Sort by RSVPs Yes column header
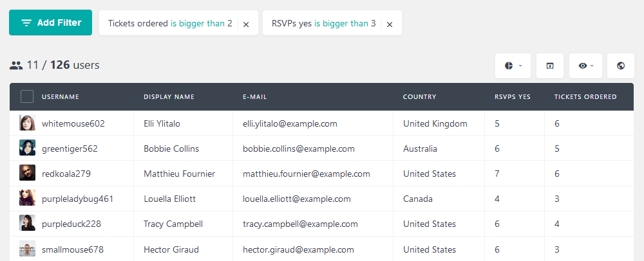Viewport: 644px width, 261px height. tap(512, 97)
